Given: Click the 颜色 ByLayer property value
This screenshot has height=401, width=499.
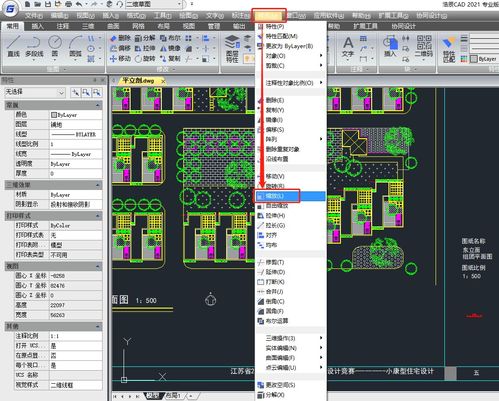Looking at the screenshot, I should [x=75, y=115].
